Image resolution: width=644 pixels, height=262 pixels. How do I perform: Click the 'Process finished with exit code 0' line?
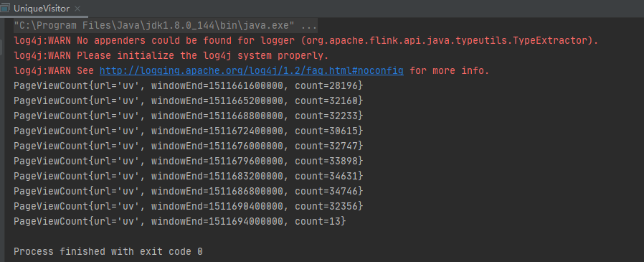click(108, 251)
